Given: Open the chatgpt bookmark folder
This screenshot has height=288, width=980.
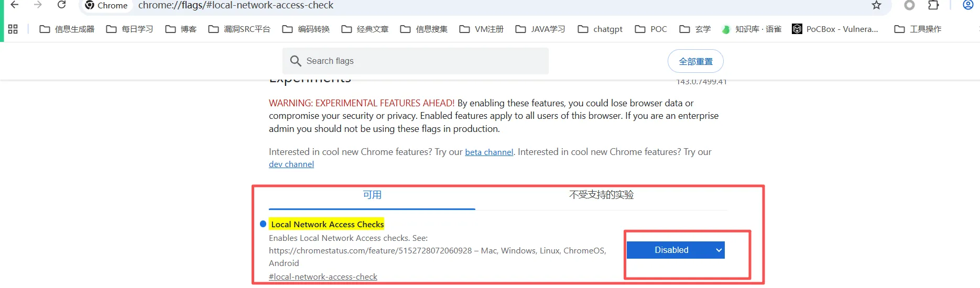Looking at the screenshot, I should (600, 29).
